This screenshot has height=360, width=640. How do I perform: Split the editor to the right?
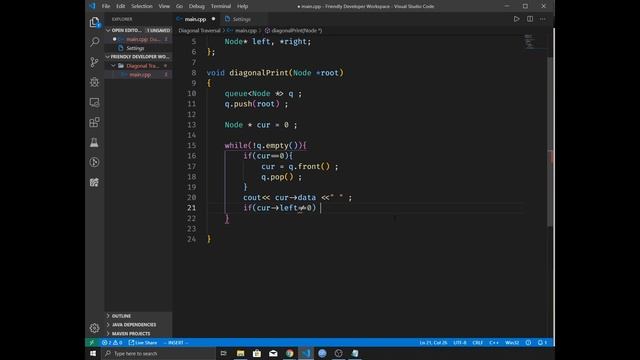530,19
